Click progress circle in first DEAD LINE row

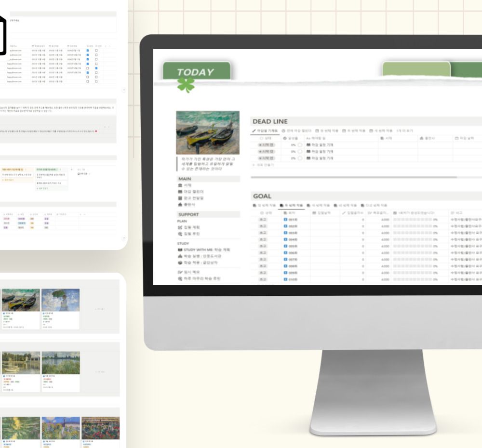click(x=300, y=145)
